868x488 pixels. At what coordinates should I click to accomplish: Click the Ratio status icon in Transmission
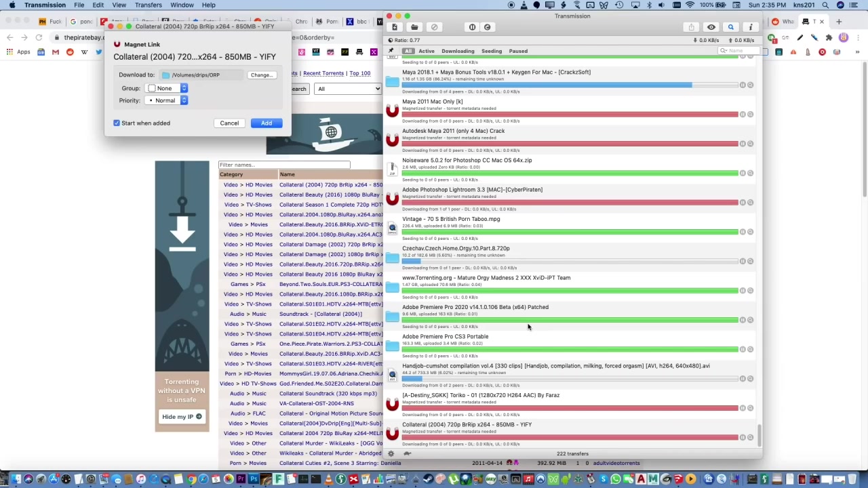(x=390, y=40)
